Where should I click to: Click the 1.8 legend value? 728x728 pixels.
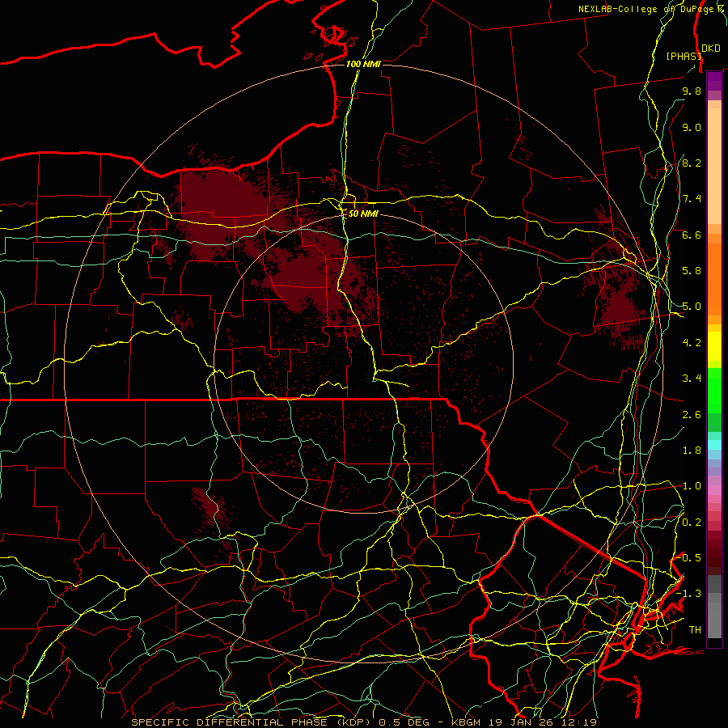692,451
